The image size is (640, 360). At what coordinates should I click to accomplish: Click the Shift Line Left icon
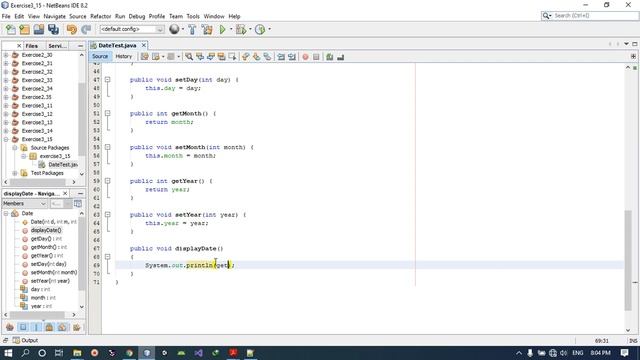coord(281,57)
